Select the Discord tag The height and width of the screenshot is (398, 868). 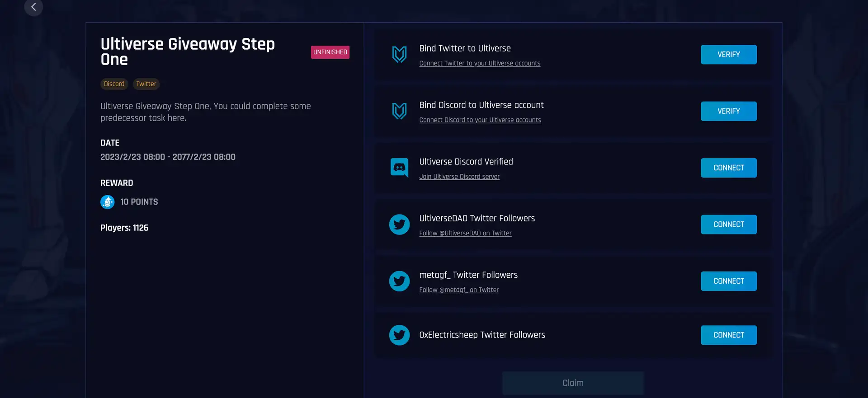[114, 84]
